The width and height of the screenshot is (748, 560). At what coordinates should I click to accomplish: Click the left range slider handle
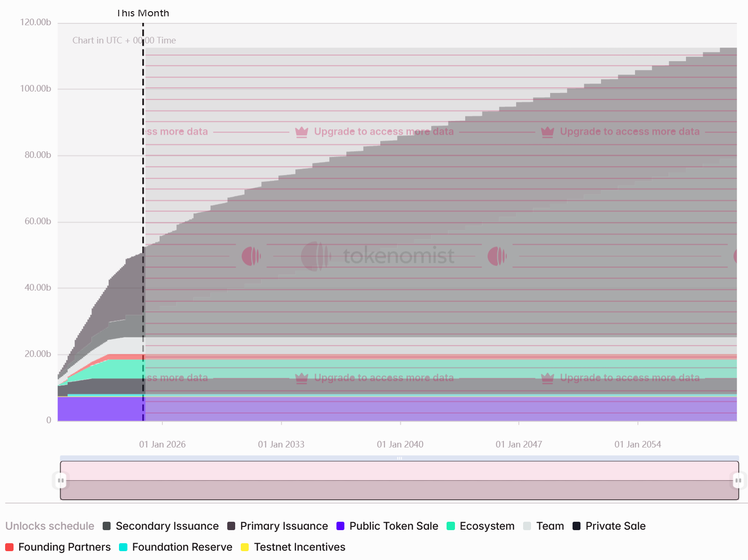pos(61,480)
